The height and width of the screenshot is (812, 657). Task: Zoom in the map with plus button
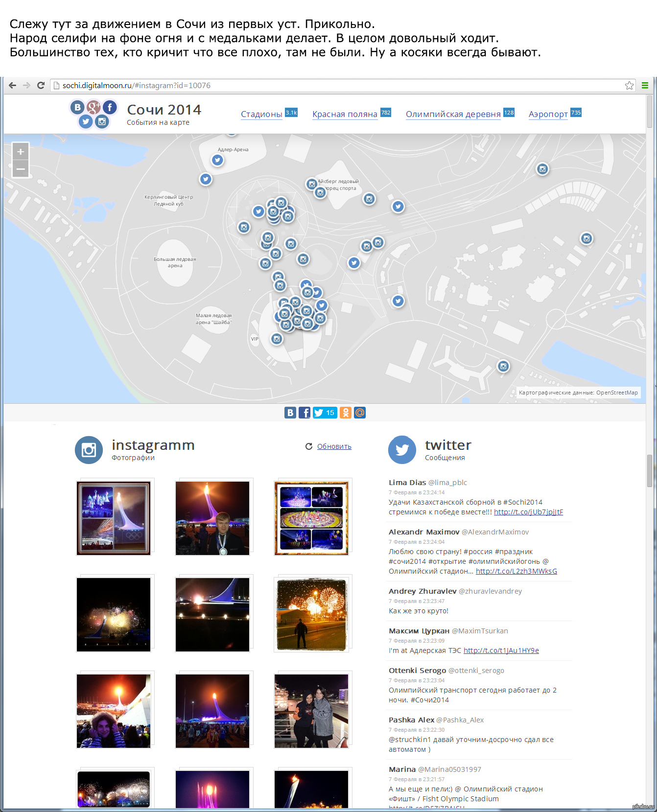click(x=21, y=152)
